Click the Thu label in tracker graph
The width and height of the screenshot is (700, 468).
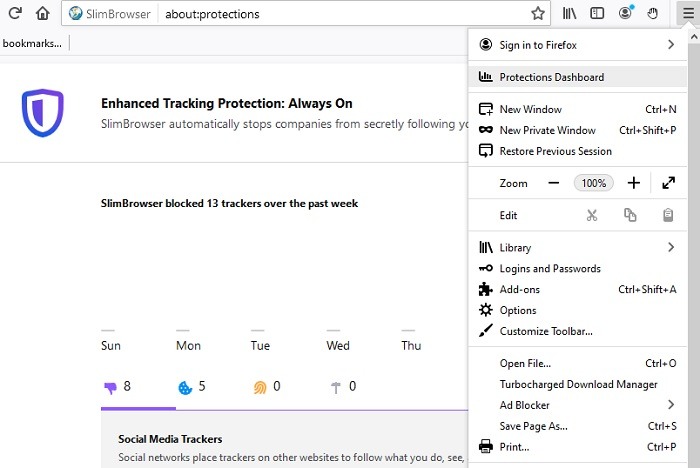[411, 346]
